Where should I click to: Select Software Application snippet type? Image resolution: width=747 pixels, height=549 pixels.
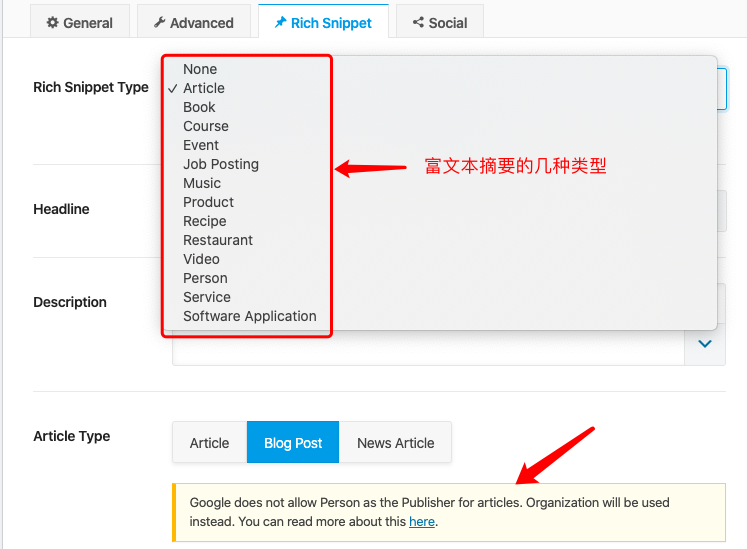(250, 316)
